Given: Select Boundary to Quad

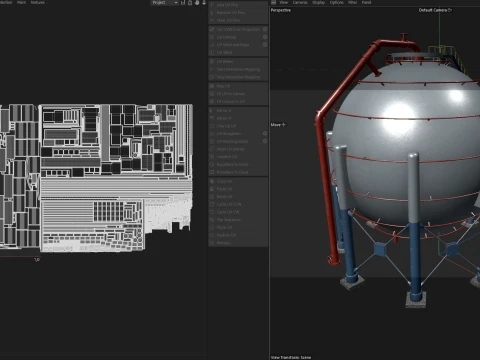Looking at the screenshot, I should 238,172.
